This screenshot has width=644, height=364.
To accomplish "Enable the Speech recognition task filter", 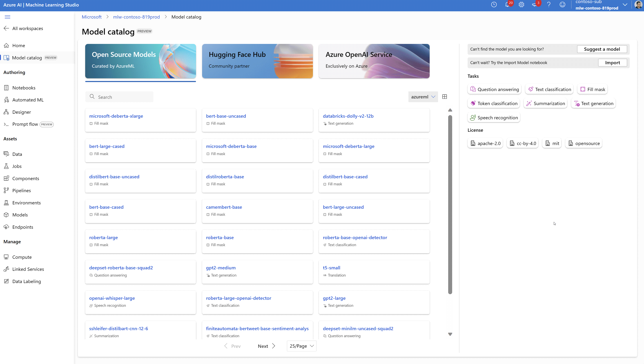I will (494, 117).
